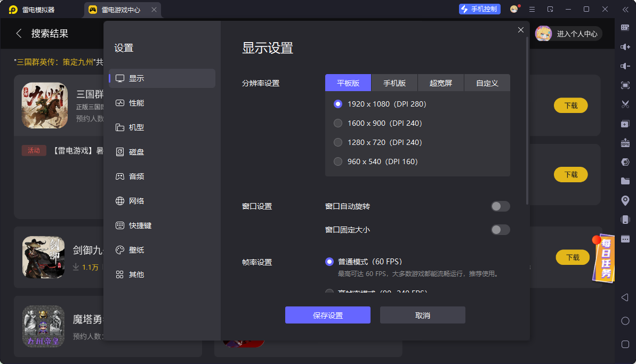The image size is (636, 364).
Task: Click 下载 button beside 每日任务 badge
Action: coord(573,257)
